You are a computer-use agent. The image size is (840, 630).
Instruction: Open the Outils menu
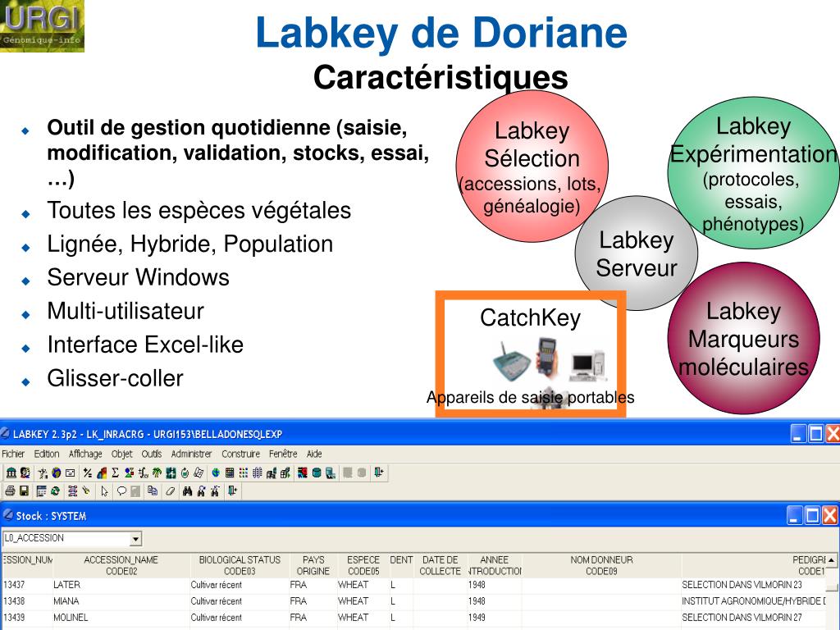coord(152,454)
